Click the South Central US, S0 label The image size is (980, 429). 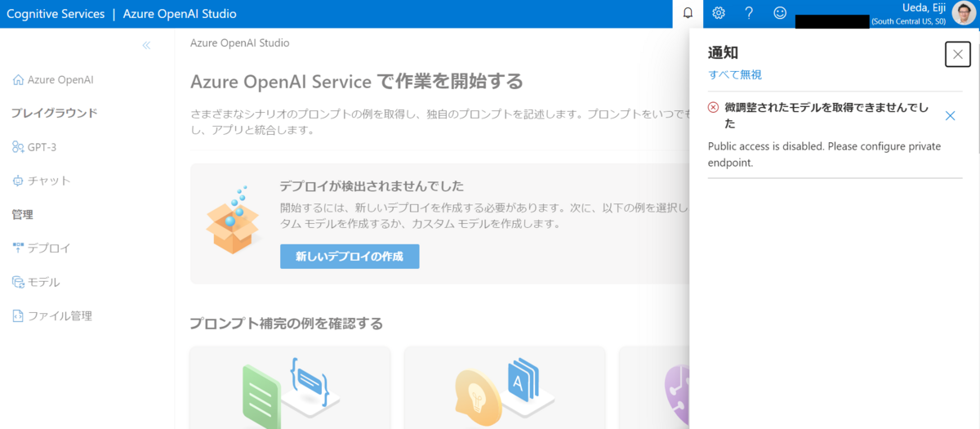coord(909,20)
